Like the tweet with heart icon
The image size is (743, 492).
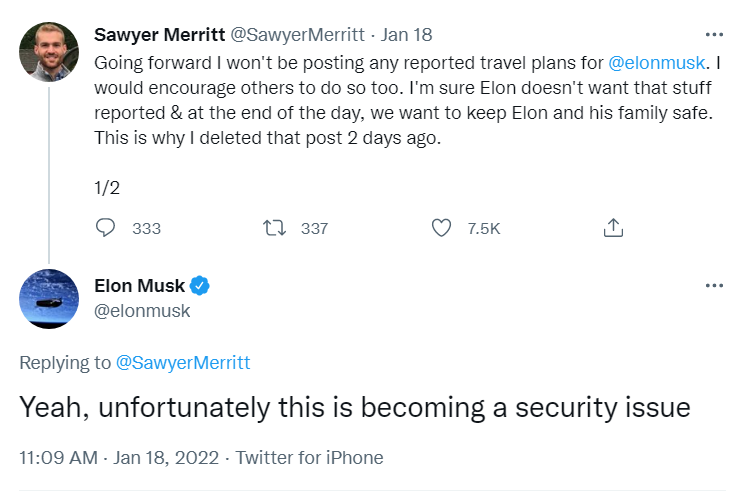441,228
